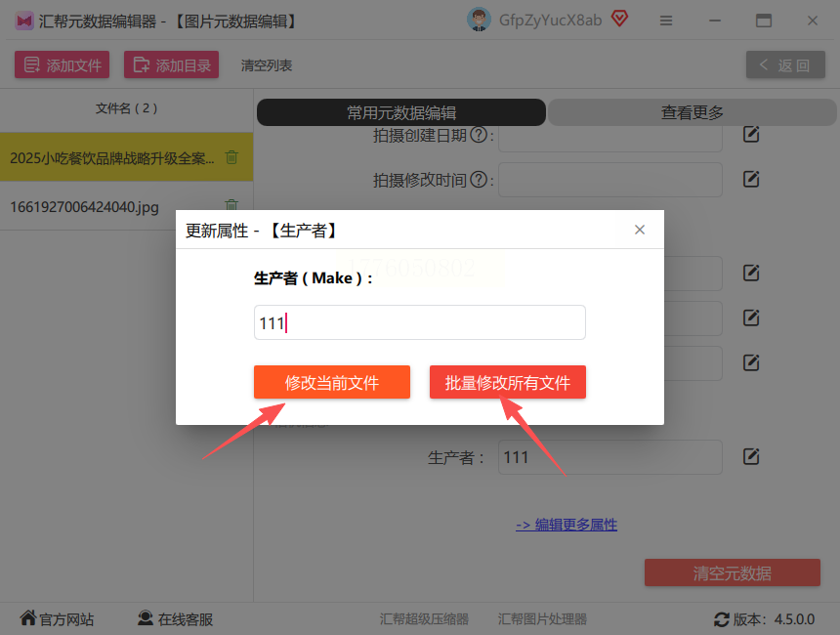Viewport: 840px width, 635px height.
Task: Switch to the 常用元数据编辑 tab
Action: pos(401,112)
